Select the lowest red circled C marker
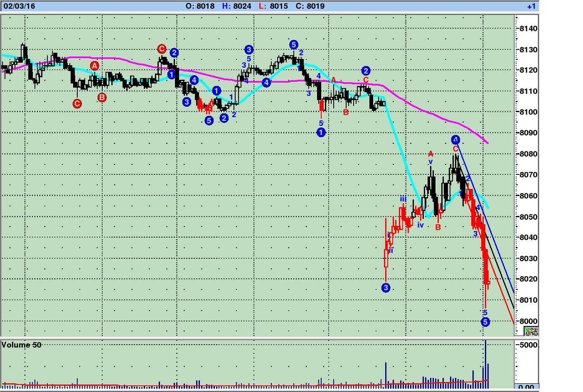Screen dimensions: 583x392 77,104
